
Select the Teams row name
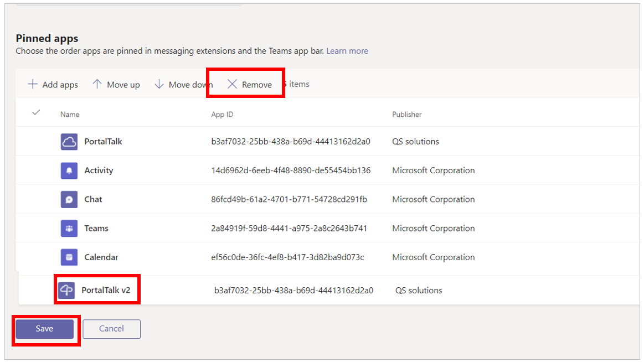tap(96, 228)
